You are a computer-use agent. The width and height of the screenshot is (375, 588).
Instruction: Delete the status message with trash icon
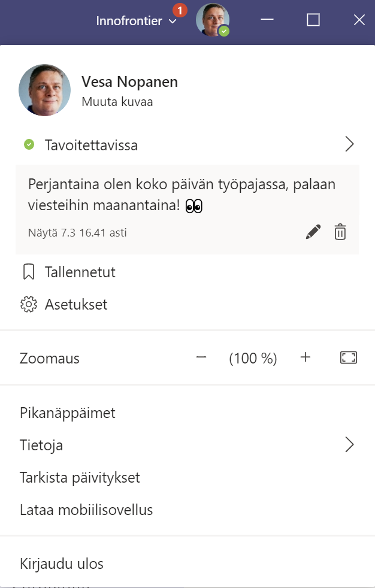tap(340, 232)
